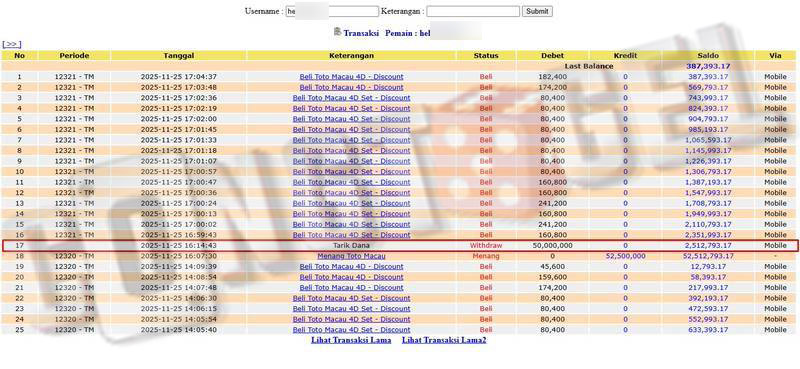Image resolution: width=800 pixels, height=369 pixels.
Task: Open the 4D Set link at 17:00:47
Action: (x=352, y=182)
